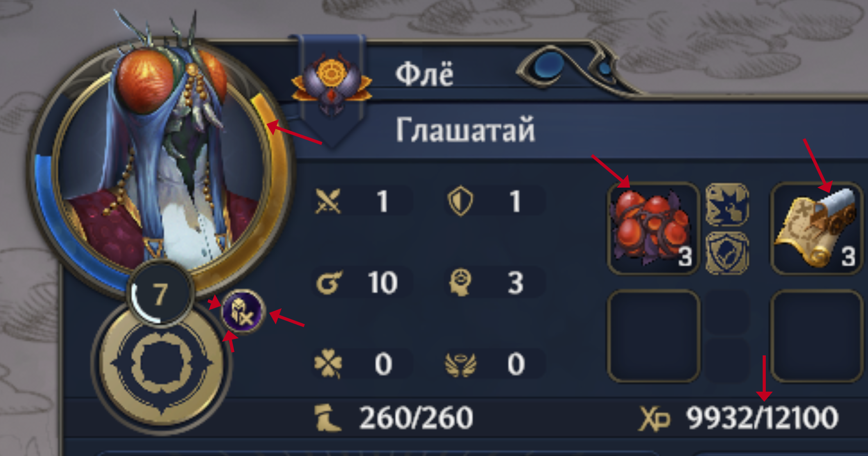Click the hero level 7 badge

[160, 293]
